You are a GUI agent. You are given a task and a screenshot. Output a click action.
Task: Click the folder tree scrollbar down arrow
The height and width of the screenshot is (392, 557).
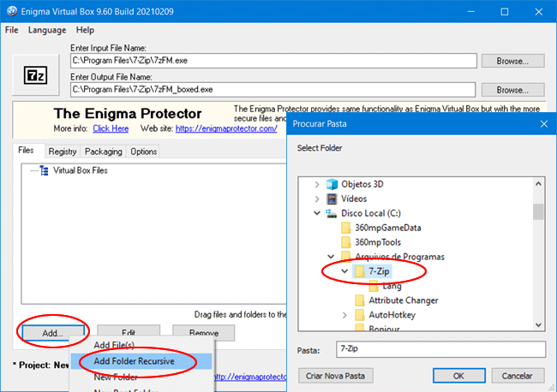(x=538, y=323)
